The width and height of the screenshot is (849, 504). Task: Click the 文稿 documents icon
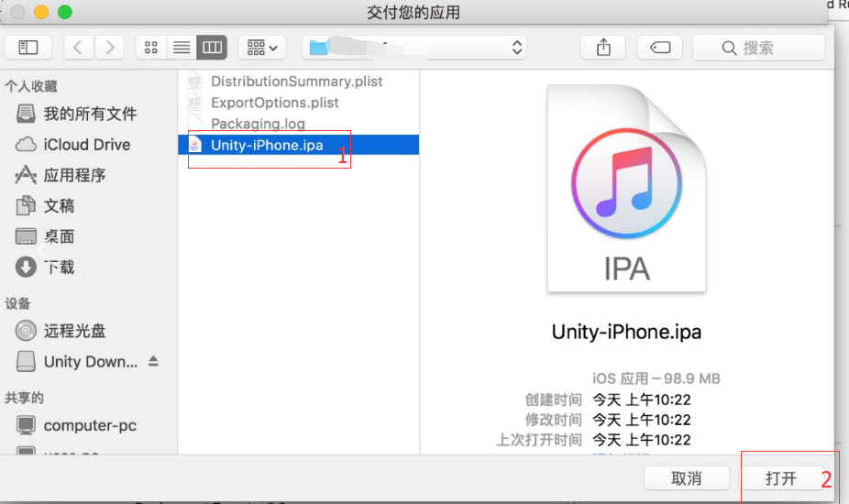pyautogui.click(x=26, y=205)
